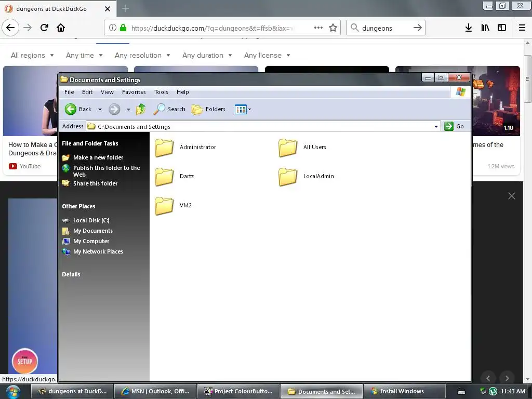The width and height of the screenshot is (532, 399).
Task: Click the green Go arrow button
Action: click(449, 126)
